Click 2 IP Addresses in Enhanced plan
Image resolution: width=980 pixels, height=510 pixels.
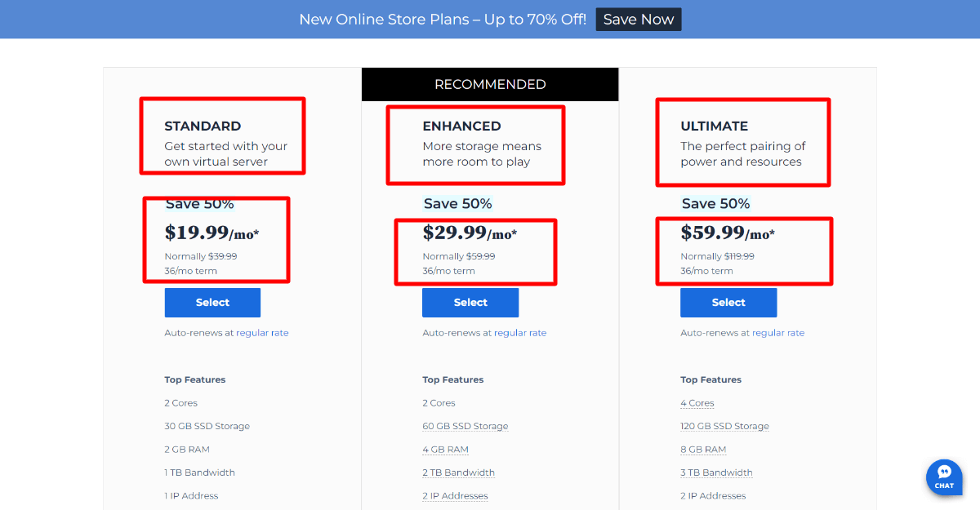click(x=455, y=496)
